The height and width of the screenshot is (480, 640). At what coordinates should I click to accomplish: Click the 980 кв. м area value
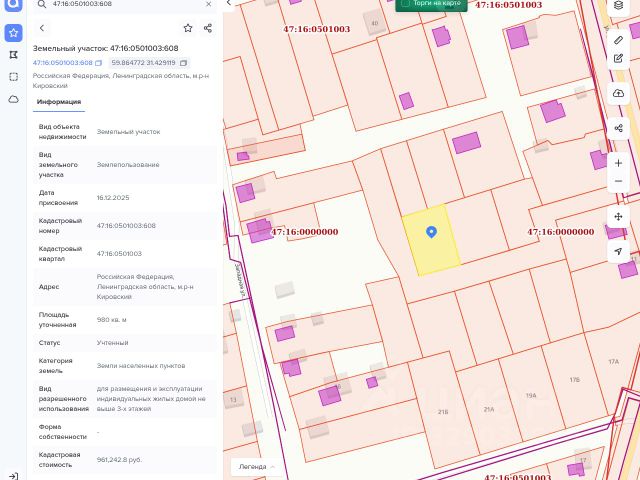point(111,320)
